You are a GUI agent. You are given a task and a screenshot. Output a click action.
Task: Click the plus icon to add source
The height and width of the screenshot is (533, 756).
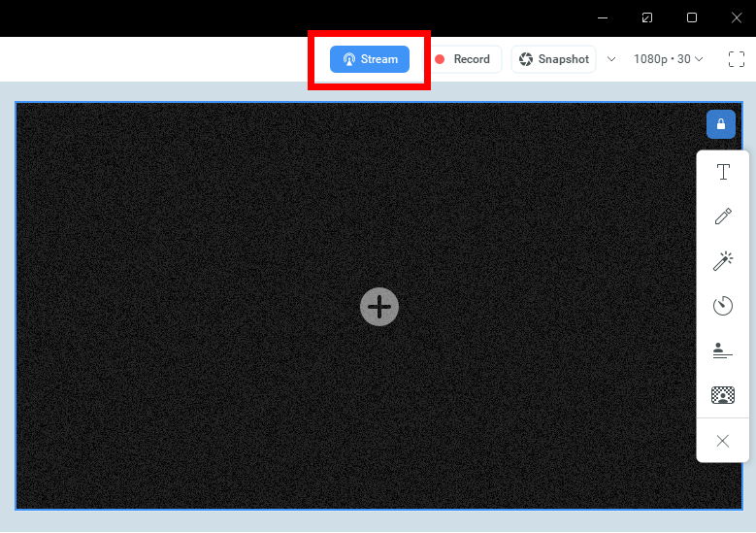[x=379, y=306]
